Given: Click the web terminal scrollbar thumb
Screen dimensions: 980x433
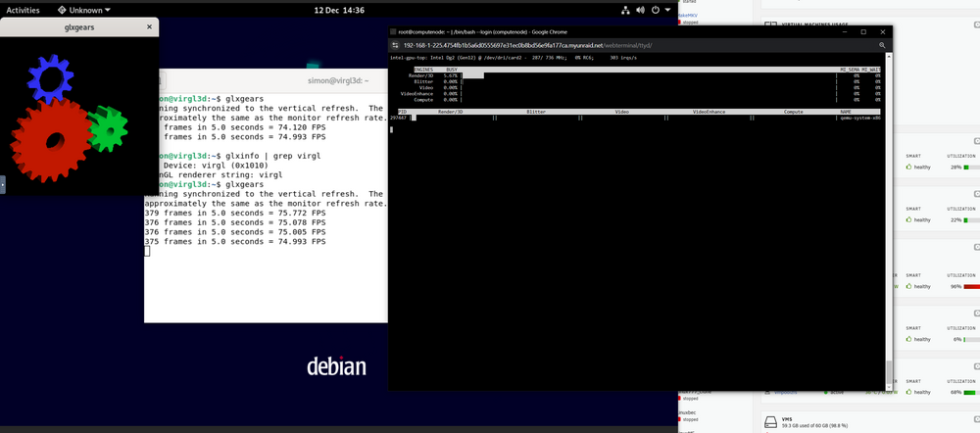Looking at the screenshot, I should [x=890, y=371].
